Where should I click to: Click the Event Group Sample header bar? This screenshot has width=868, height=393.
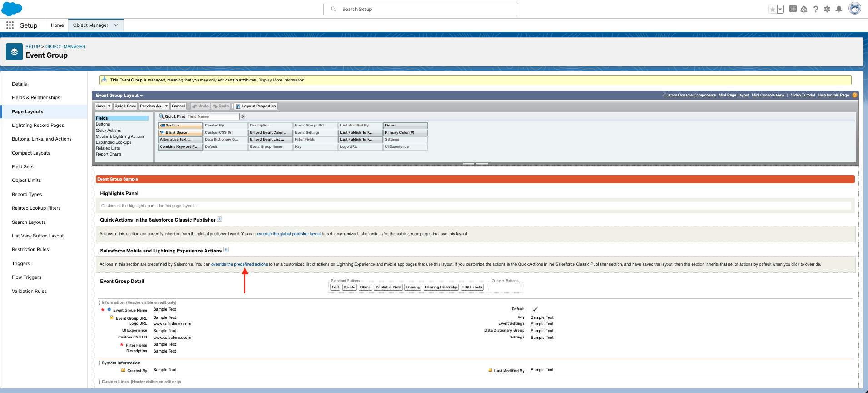(475, 179)
